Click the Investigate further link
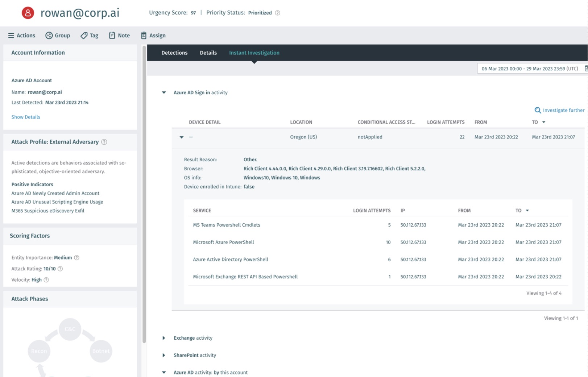The image size is (588, 377). (x=563, y=110)
